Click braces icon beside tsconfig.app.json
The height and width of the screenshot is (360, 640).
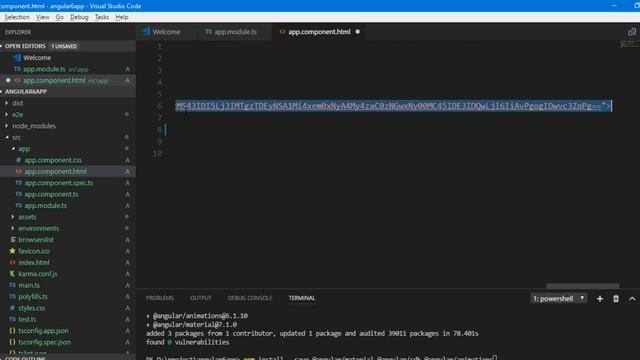click(x=12, y=331)
